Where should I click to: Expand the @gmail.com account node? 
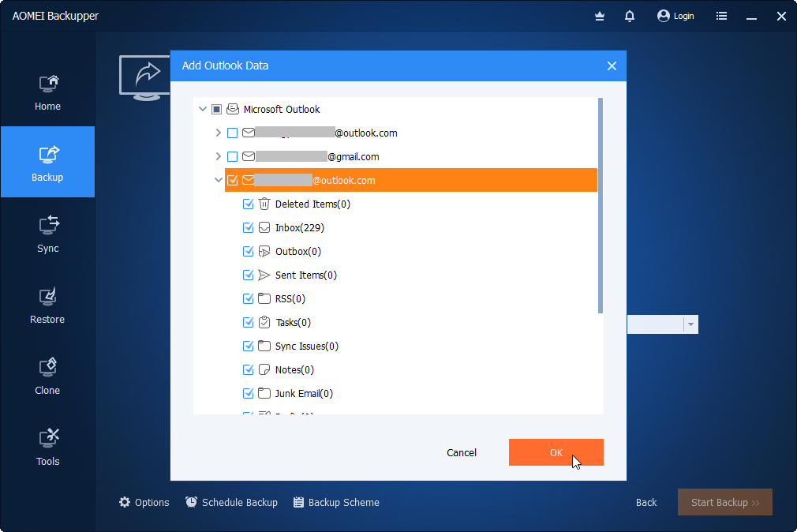coord(218,156)
